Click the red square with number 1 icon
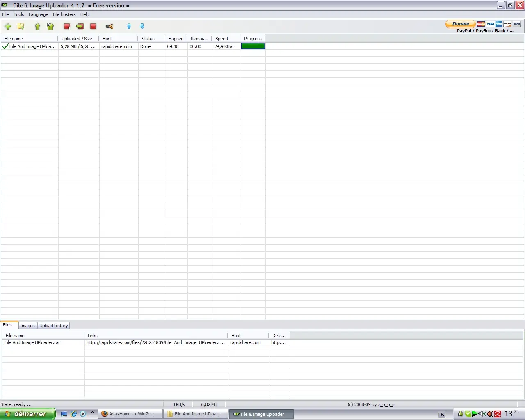The height and width of the screenshot is (420, 525). (x=67, y=26)
